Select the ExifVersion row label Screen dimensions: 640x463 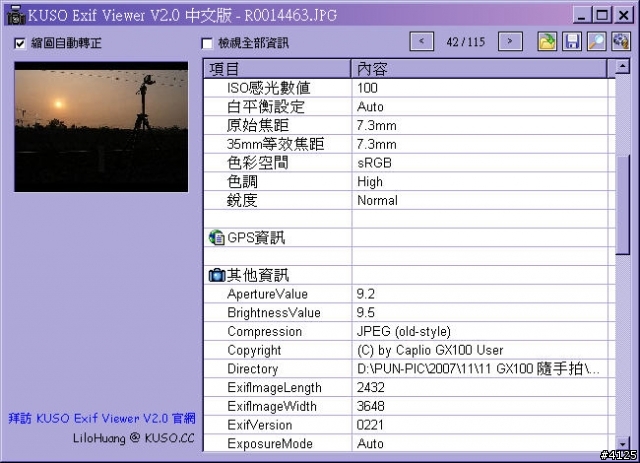pos(260,425)
